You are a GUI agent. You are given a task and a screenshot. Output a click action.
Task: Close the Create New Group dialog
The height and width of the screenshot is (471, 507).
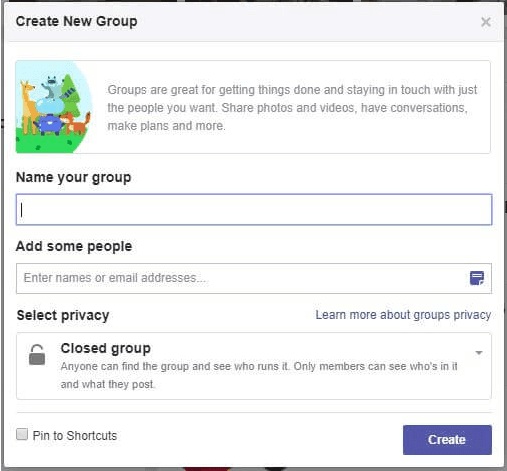pos(486,22)
